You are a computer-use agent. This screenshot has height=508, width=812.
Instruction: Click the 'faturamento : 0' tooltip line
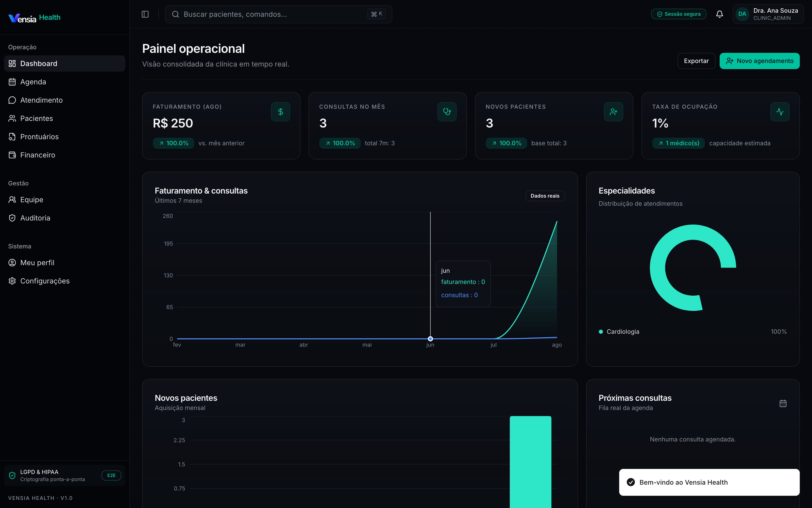point(463,282)
